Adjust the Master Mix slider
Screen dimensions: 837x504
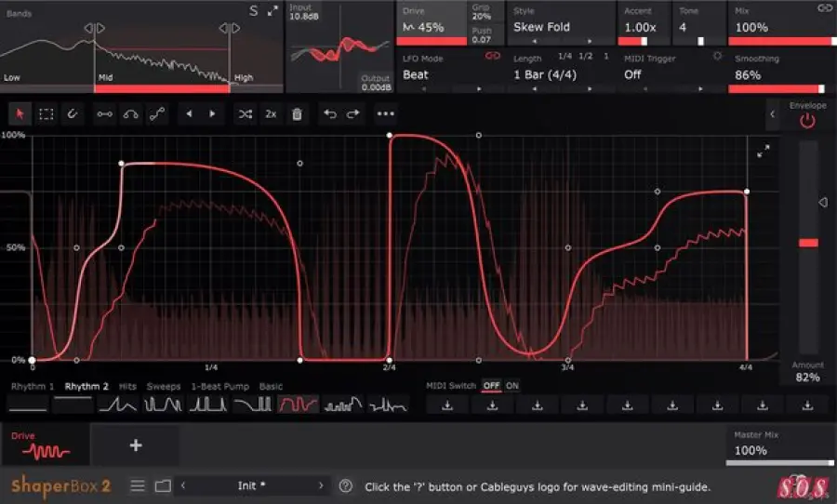(779, 463)
